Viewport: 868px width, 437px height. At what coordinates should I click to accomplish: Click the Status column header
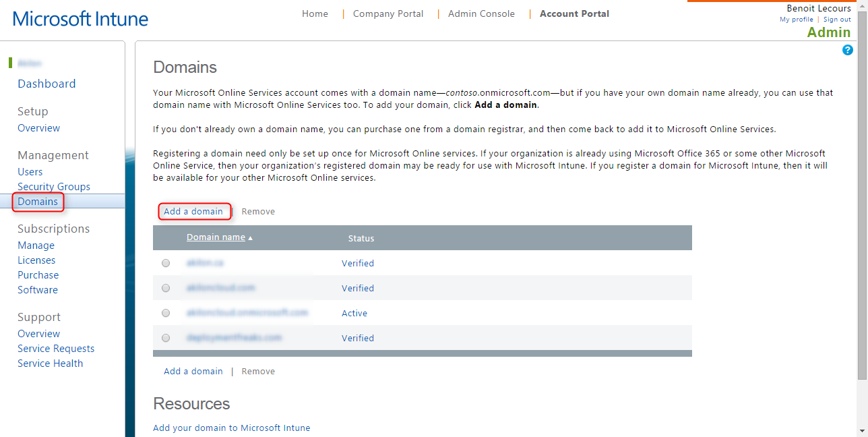[x=361, y=238]
